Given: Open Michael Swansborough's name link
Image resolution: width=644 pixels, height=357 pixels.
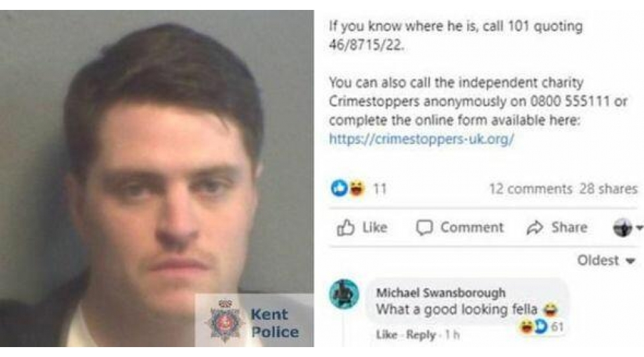Looking at the screenshot, I should click(441, 293).
